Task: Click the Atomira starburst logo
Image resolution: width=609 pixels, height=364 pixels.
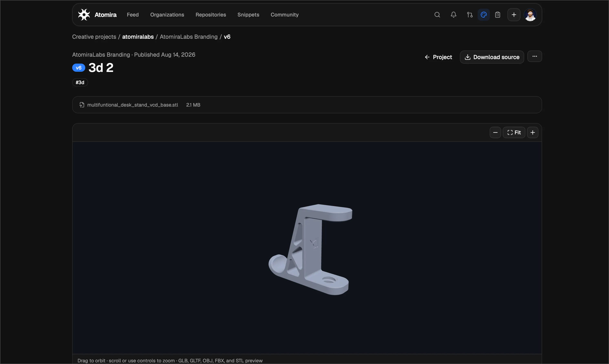Action: tap(84, 15)
